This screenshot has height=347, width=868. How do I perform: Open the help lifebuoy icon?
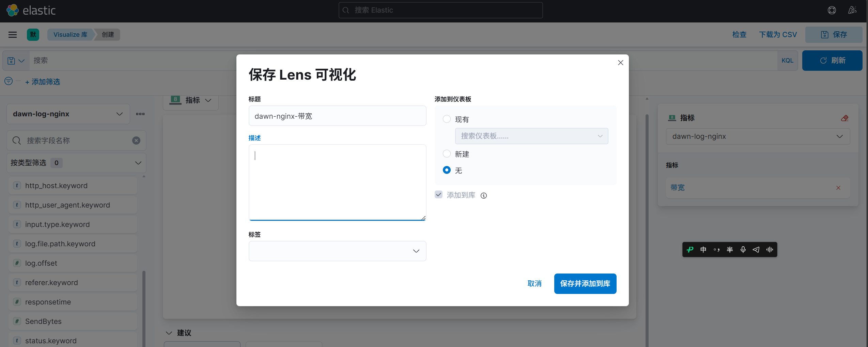point(832,10)
